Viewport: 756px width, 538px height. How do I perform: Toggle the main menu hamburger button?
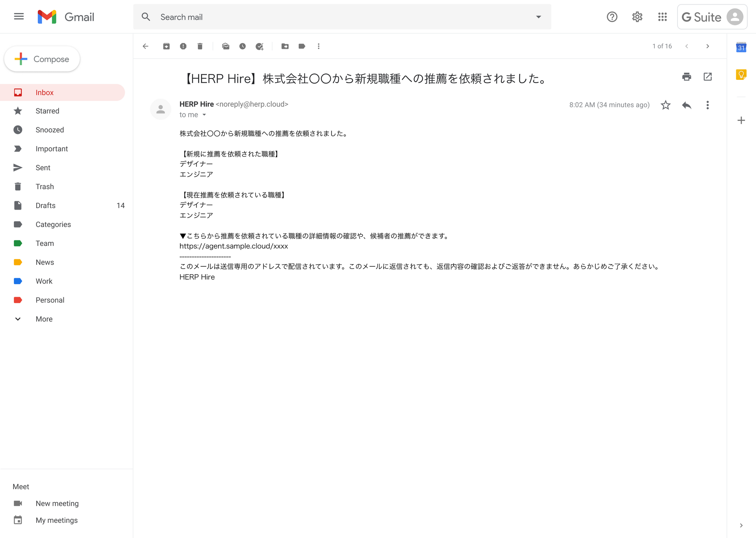tap(19, 17)
